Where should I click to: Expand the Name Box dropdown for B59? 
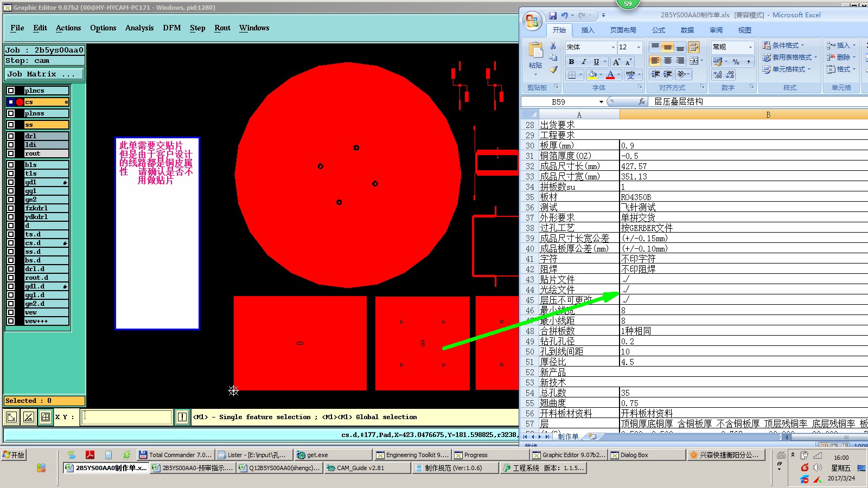(601, 102)
